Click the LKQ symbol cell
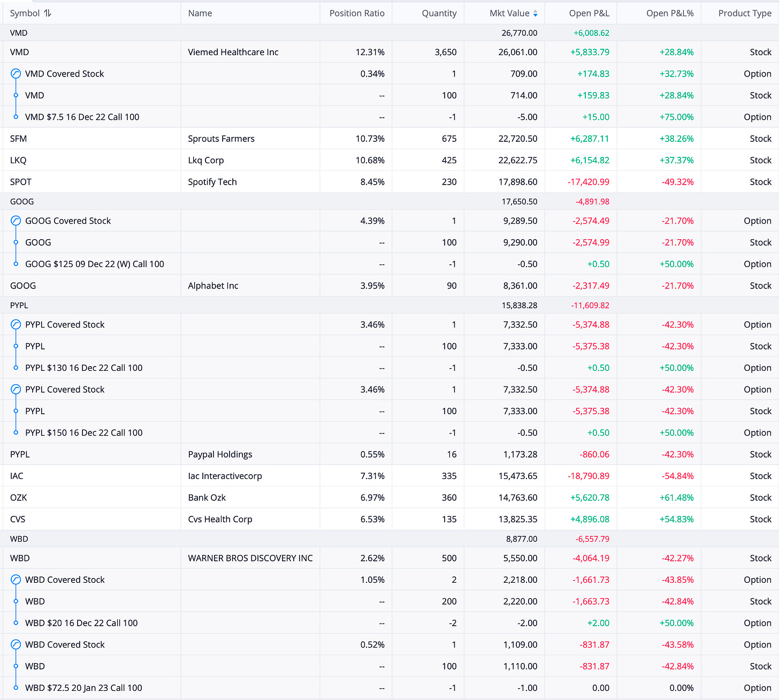Image resolution: width=779 pixels, height=700 pixels. point(18,160)
